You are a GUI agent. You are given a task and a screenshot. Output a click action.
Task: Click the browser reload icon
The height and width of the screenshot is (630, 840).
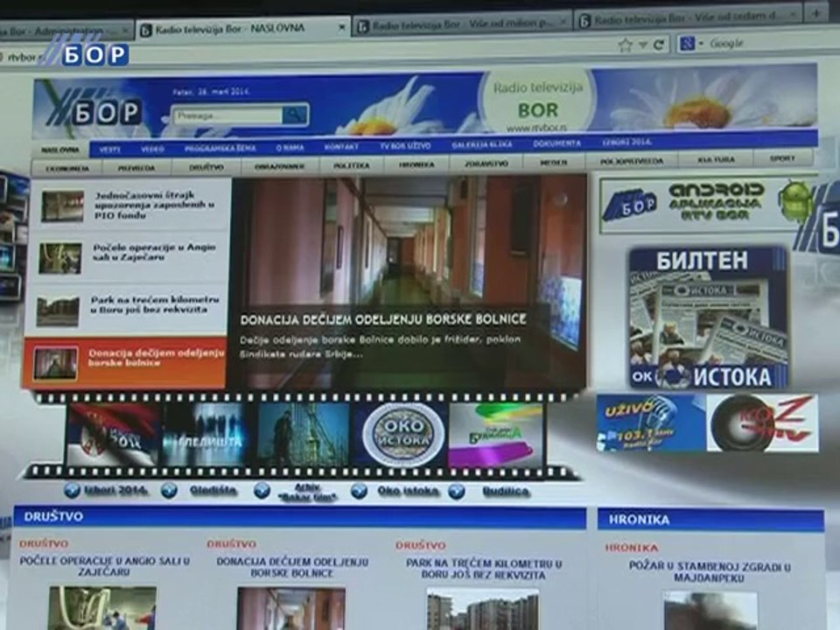[659, 45]
